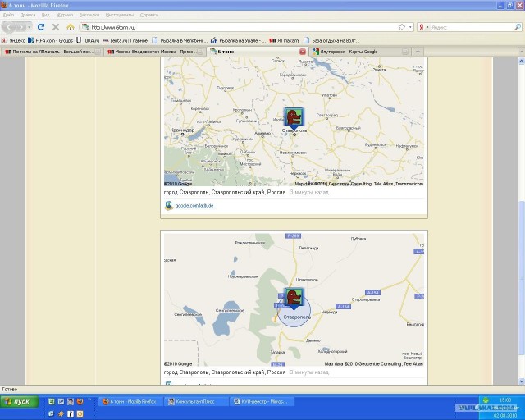This screenshot has height=420, width=525.
Task: Open the Инструменты menu
Action: (x=120, y=15)
